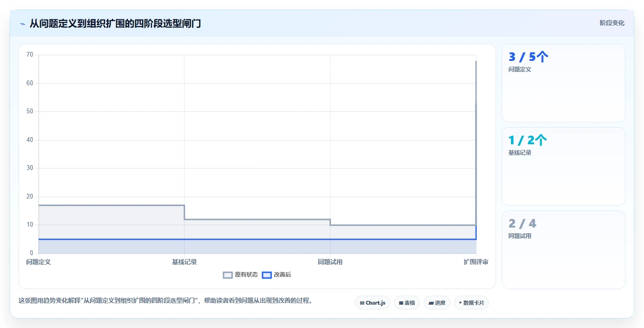The height and width of the screenshot is (328, 644).
Task: Click the 问题定义 card label
Action: [520, 70]
